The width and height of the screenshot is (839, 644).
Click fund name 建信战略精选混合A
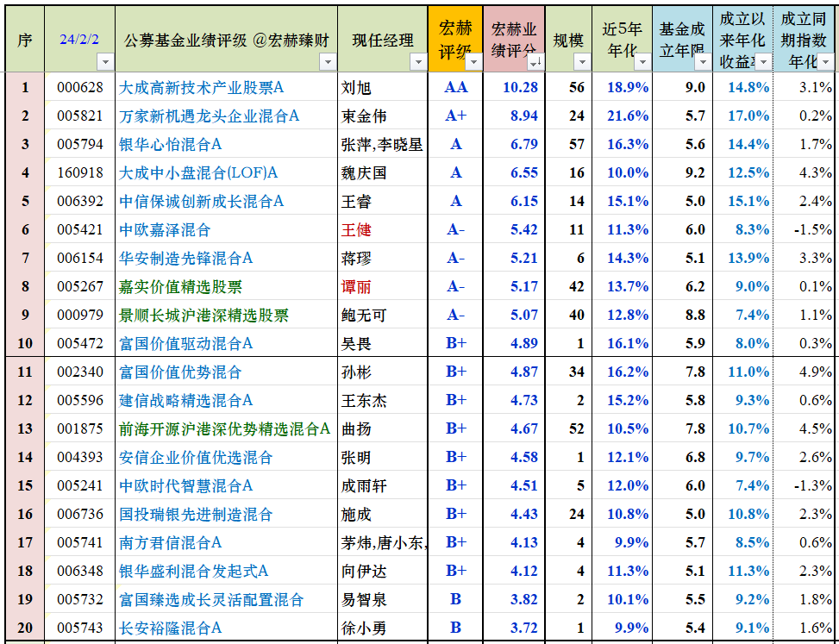tap(185, 400)
